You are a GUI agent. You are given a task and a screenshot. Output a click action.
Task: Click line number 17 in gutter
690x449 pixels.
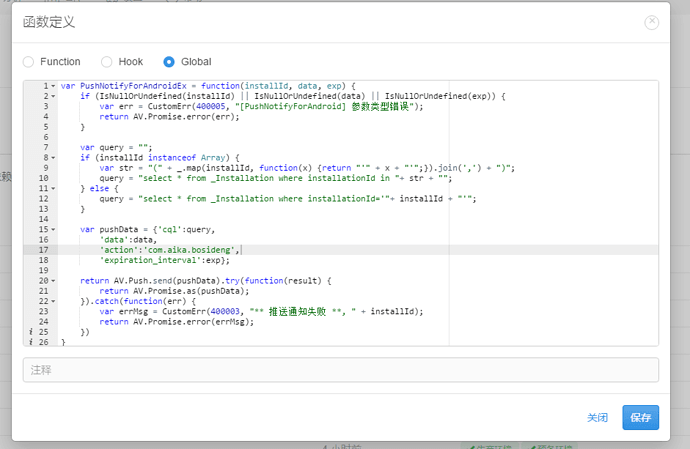[x=44, y=250]
